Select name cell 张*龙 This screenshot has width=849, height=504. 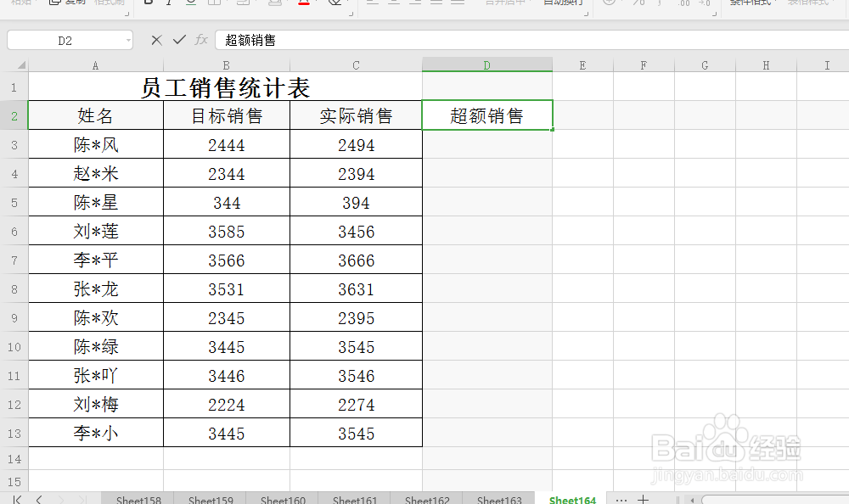pyautogui.click(x=95, y=288)
